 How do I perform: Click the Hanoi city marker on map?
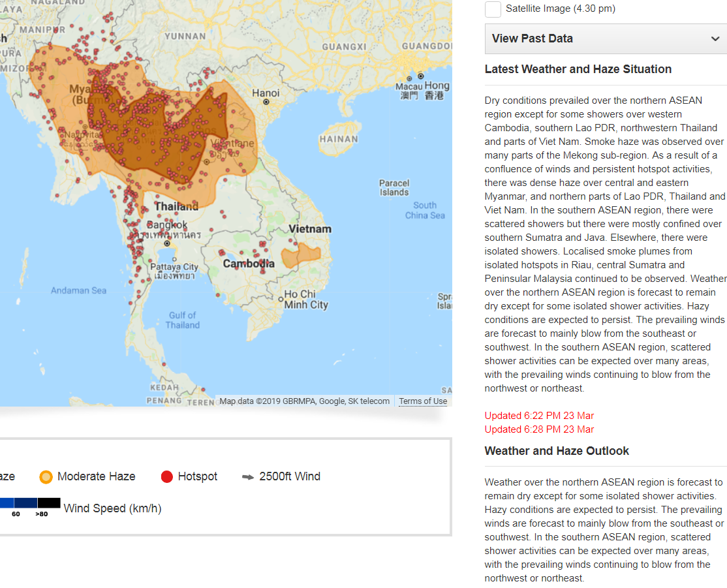(266, 102)
